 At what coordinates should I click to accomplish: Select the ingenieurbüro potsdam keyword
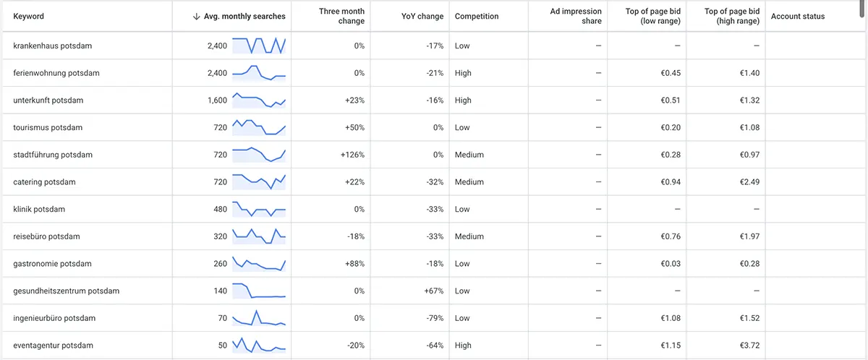[x=54, y=318]
